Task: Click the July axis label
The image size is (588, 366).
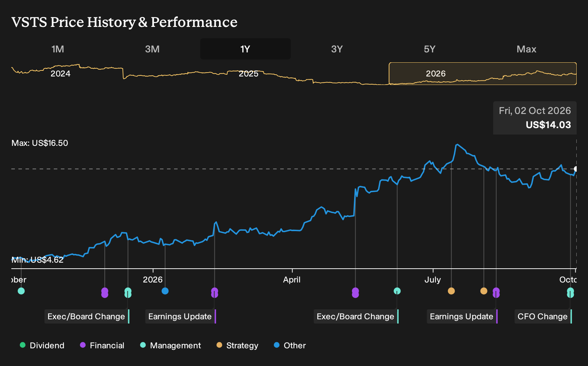Action: click(x=432, y=280)
